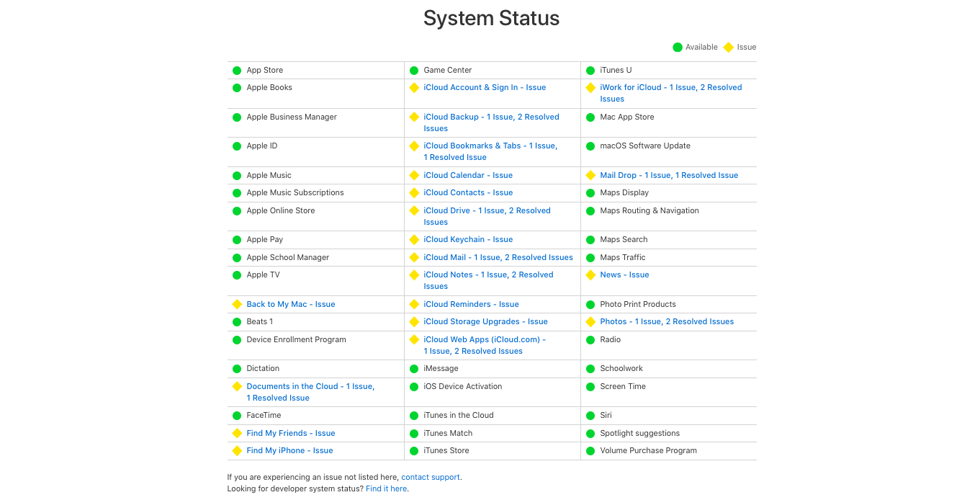This screenshot has height=500, width=980.
Task: Open the contact support link
Action: [x=431, y=477]
